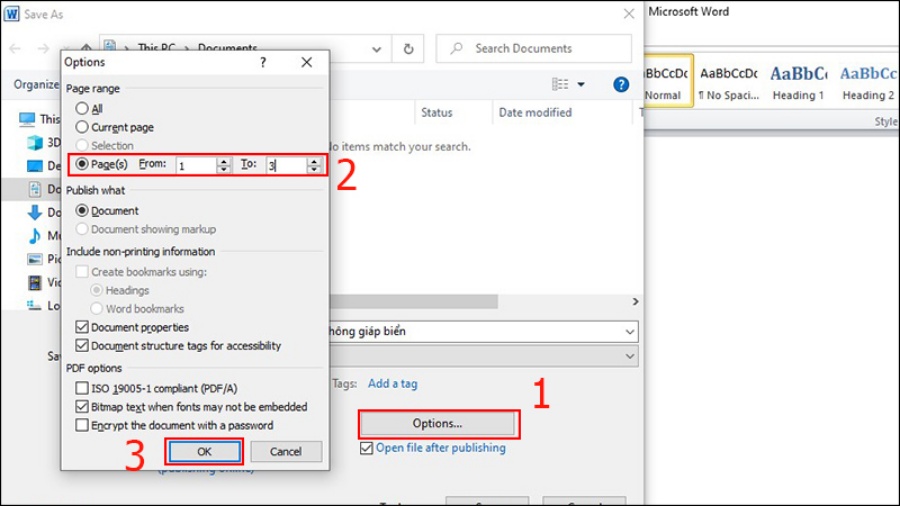900x506 pixels.
Task: Toggle Encrypt the document with a password
Action: (82, 425)
